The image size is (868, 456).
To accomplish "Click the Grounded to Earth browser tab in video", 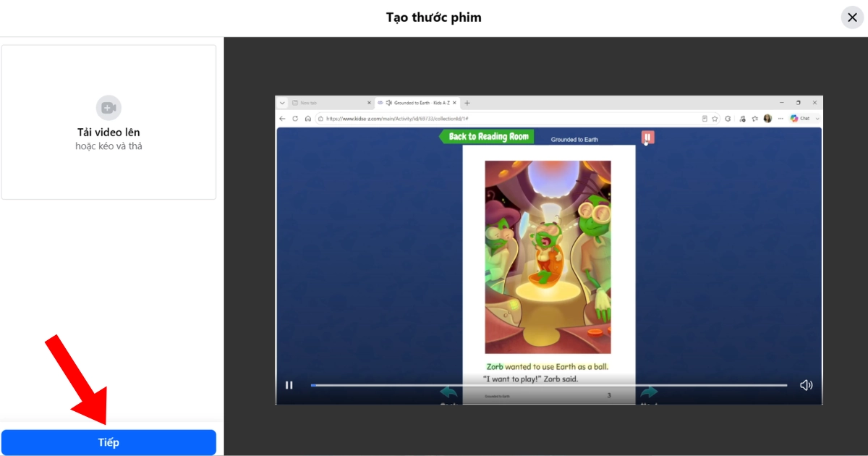I will 417,103.
